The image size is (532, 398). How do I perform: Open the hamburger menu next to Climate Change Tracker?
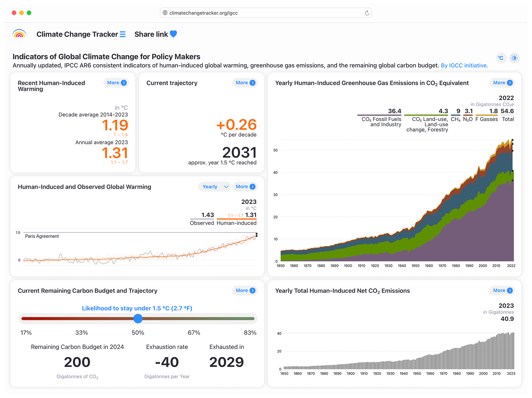coord(123,34)
